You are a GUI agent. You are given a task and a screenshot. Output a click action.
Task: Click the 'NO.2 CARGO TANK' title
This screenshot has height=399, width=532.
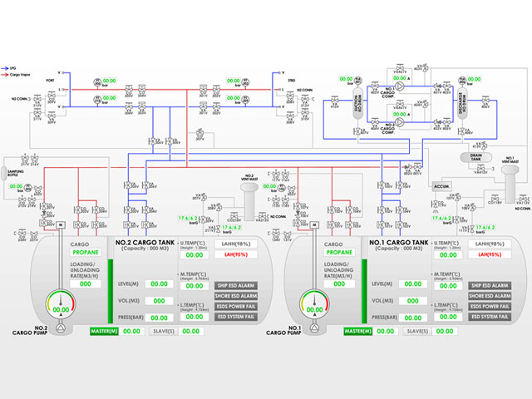tap(145, 243)
